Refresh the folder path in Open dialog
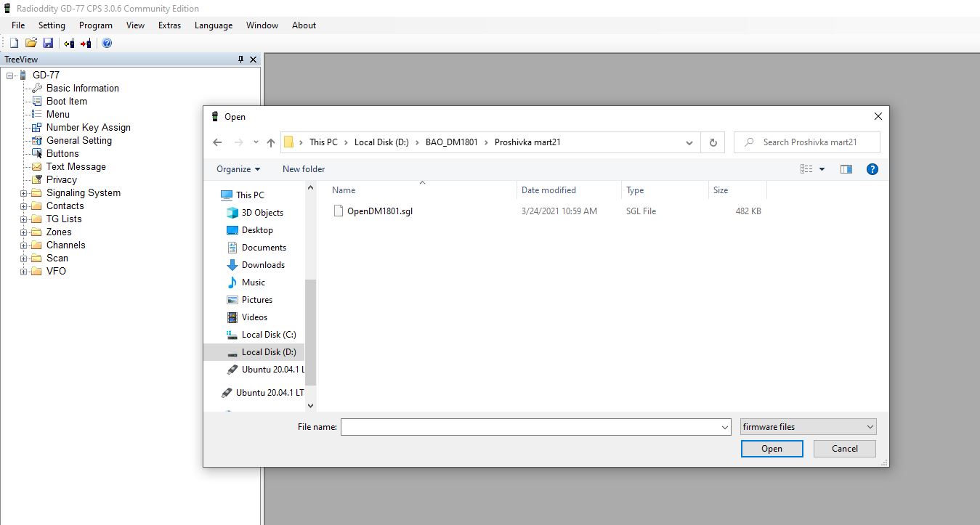The image size is (980, 525). tap(713, 142)
